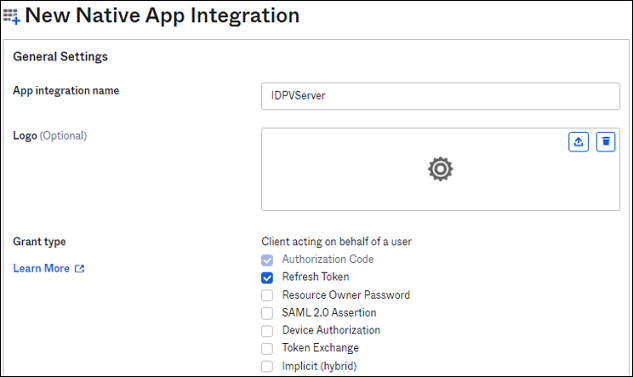Viewport: 633px width, 377px height.
Task: Uncheck the Refresh Token checkbox
Action: coord(267,278)
